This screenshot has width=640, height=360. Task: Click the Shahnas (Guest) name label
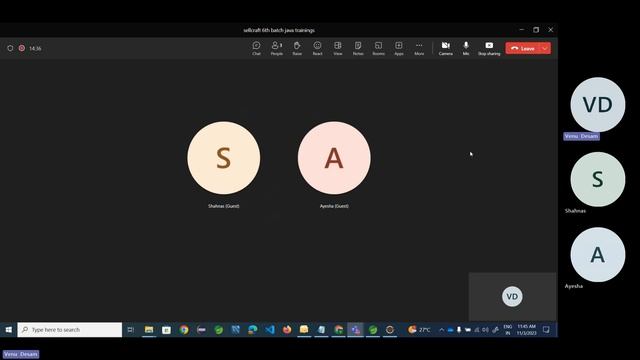pos(224,206)
